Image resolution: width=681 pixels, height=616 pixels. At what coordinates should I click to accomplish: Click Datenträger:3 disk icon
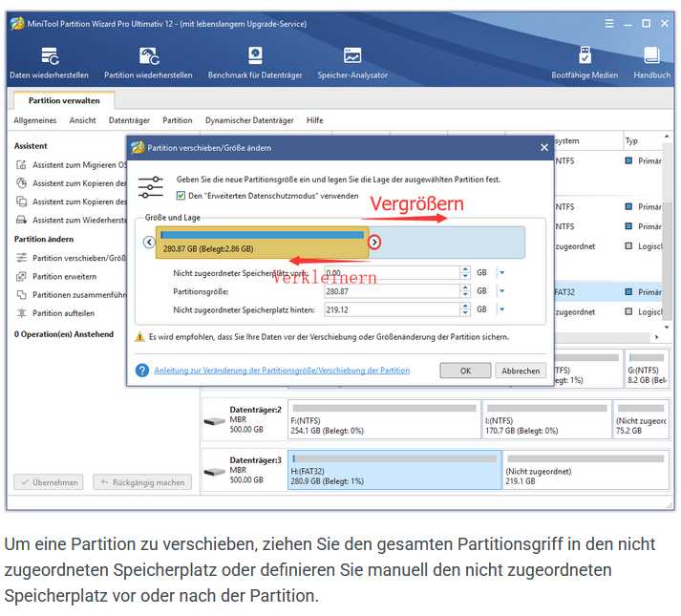pyautogui.click(x=214, y=472)
